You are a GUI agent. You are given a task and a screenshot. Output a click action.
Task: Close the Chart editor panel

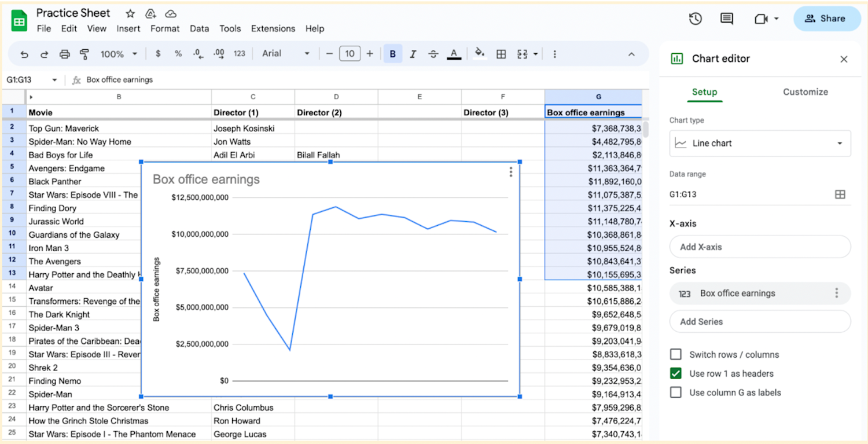[x=844, y=59]
